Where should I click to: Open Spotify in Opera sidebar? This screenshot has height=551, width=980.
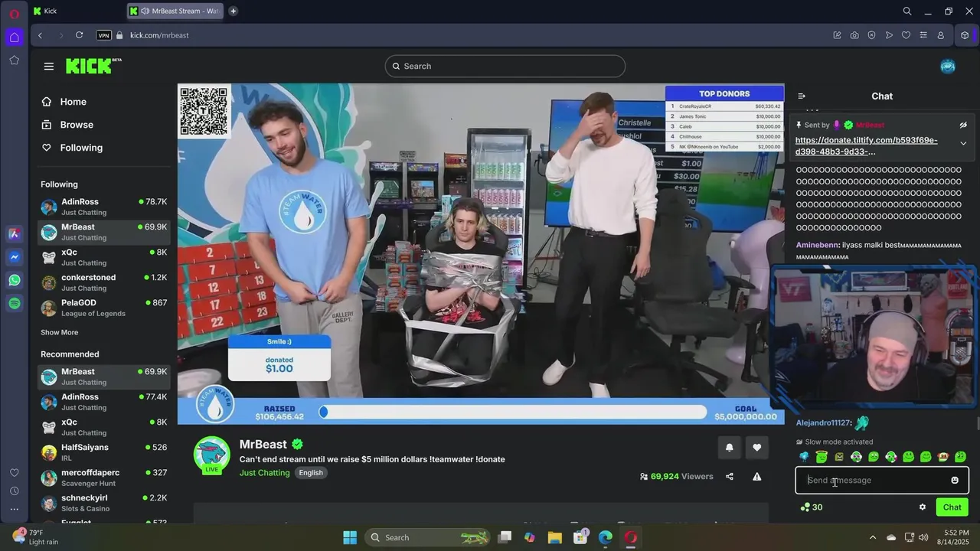(14, 304)
